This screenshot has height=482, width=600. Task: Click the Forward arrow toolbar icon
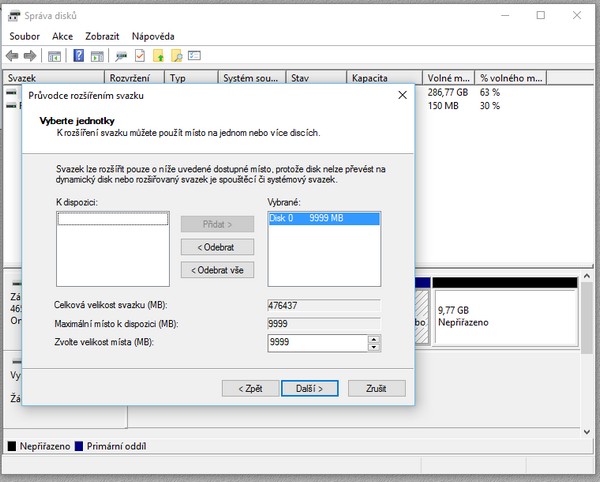[x=30, y=56]
